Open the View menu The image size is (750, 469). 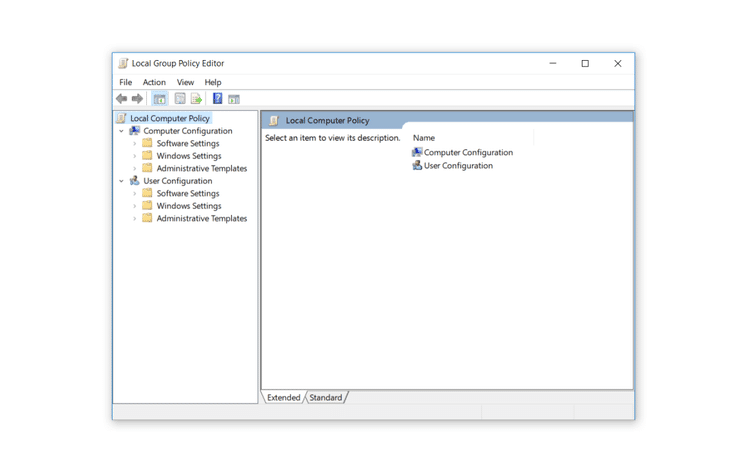186,82
